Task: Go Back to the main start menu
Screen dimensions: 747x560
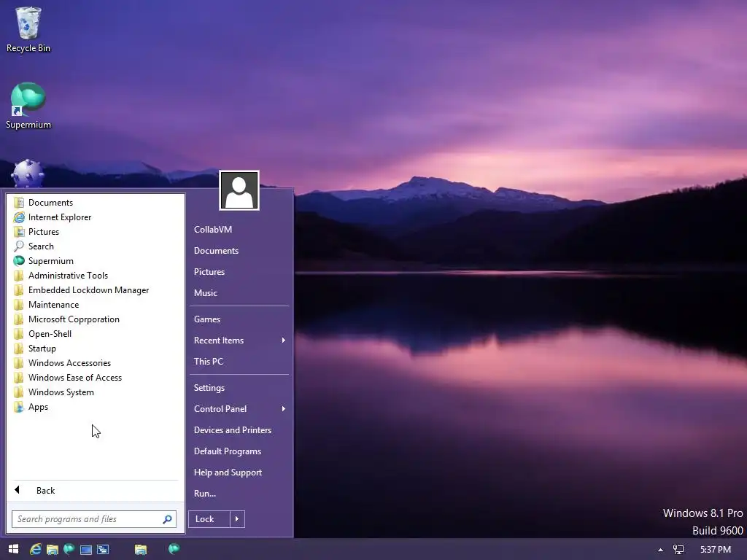Action: coord(96,491)
